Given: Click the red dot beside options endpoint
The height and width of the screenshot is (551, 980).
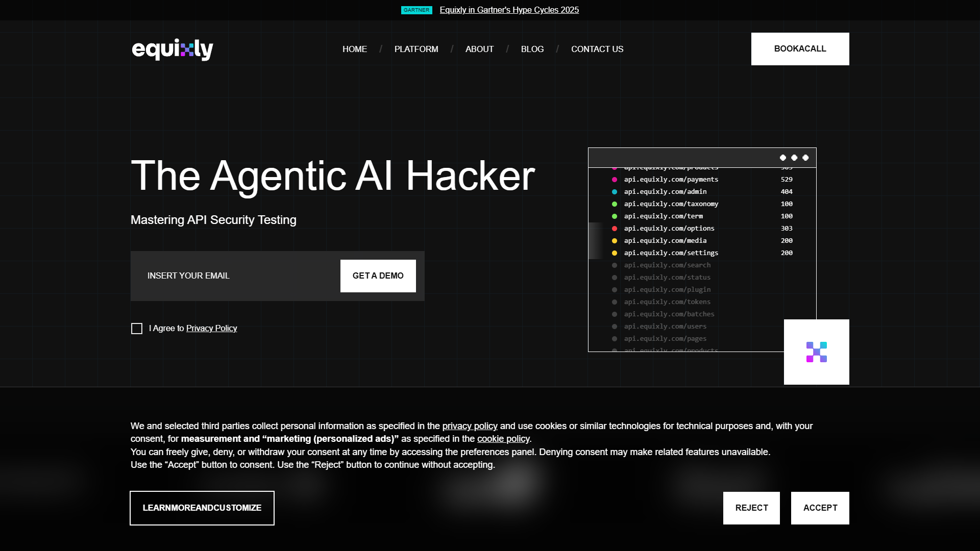Looking at the screenshot, I should [x=615, y=229].
